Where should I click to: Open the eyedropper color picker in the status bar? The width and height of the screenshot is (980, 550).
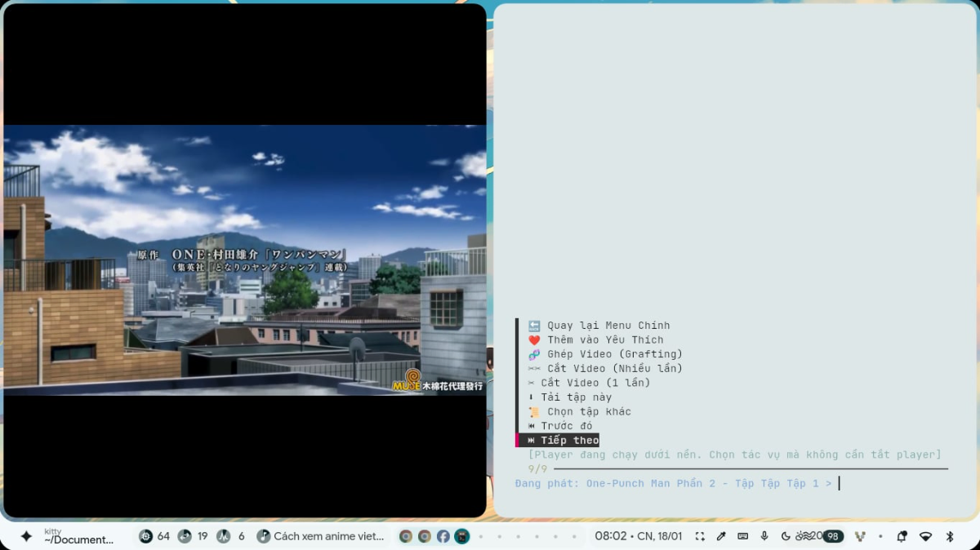(720, 536)
